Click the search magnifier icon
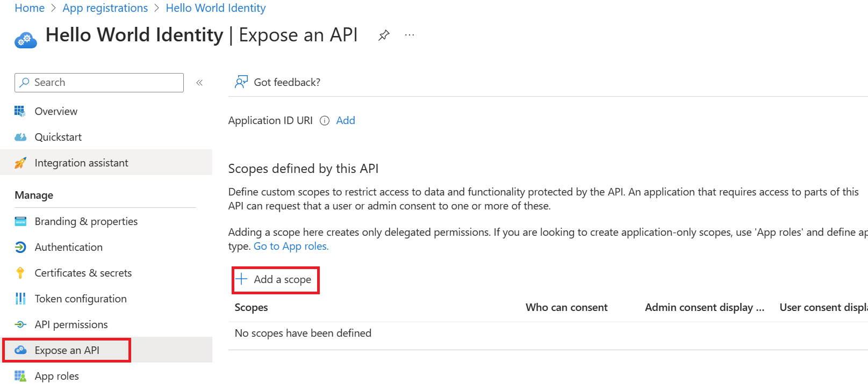The height and width of the screenshot is (384, 868). [24, 82]
